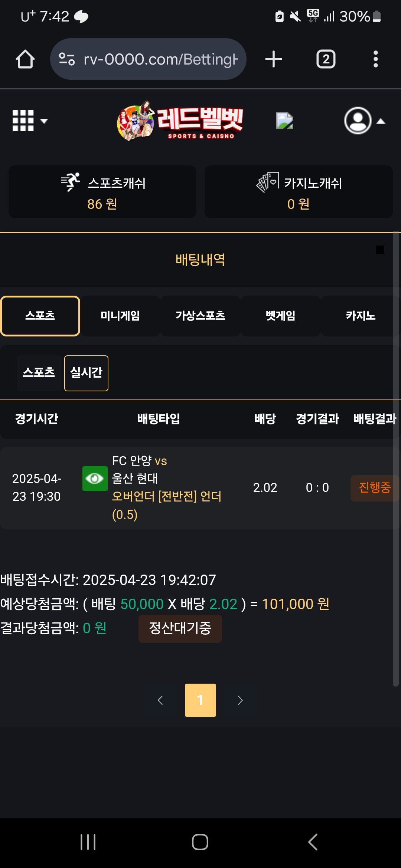Open the 벳게임 tab
401x868 pixels.
click(x=281, y=316)
